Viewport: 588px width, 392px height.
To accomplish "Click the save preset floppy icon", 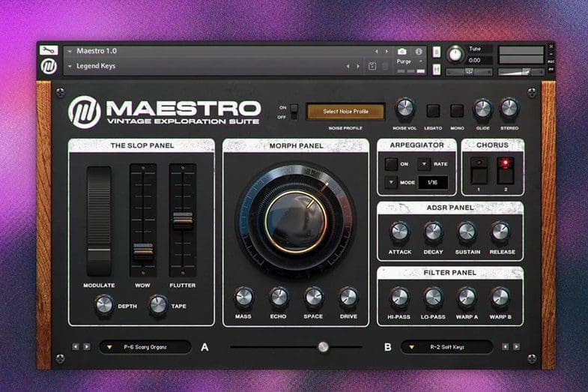I will [x=372, y=66].
